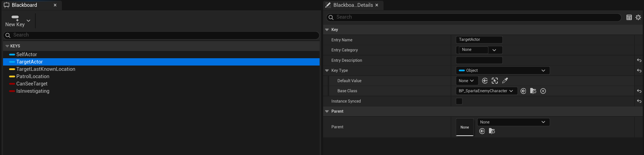The image size is (644, 155).
Task: Open the New Key dropdown arrow
Action: point(28,21)
